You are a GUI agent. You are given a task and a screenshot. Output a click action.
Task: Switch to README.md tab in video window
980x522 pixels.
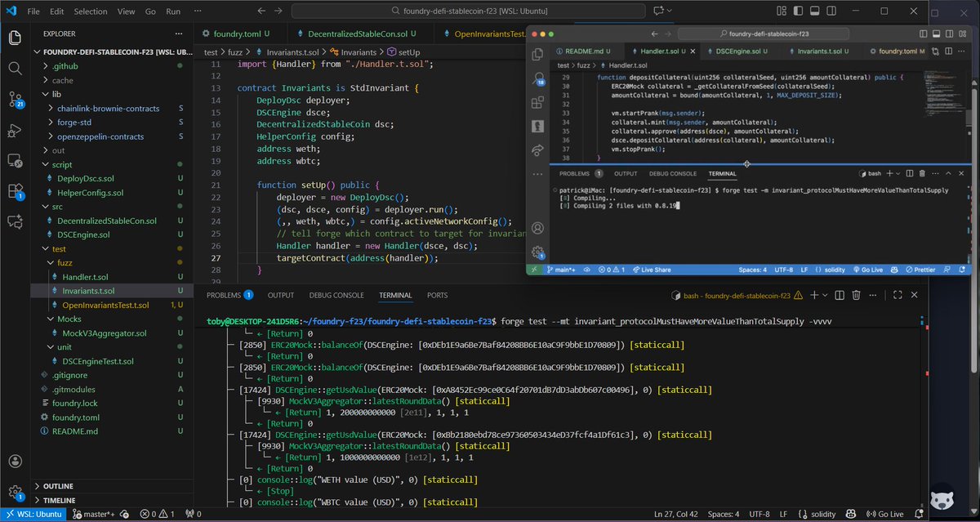582,50
